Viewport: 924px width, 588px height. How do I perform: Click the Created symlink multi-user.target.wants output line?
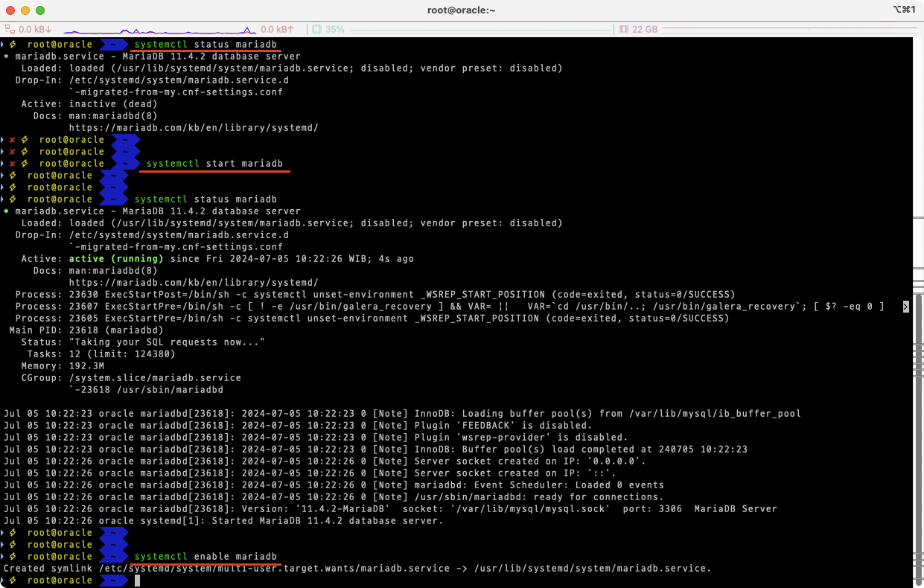357,569
